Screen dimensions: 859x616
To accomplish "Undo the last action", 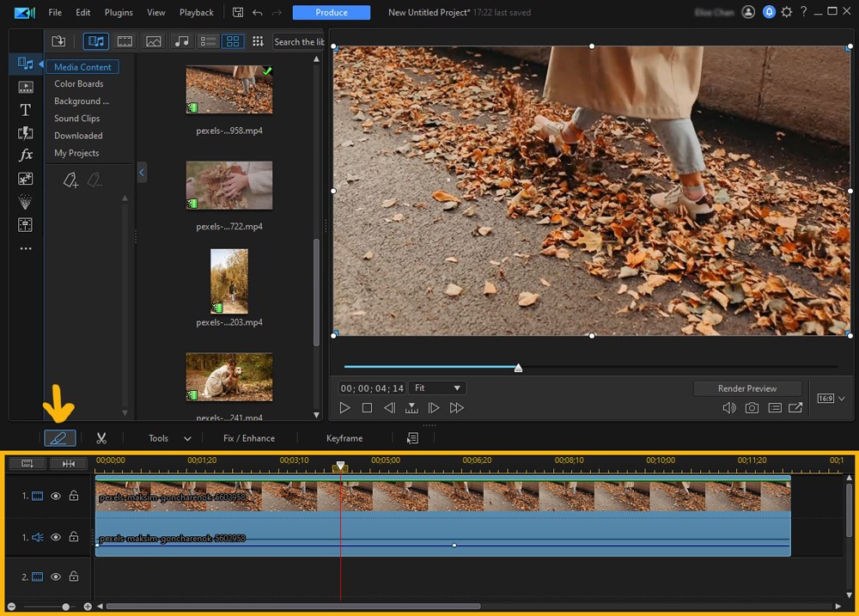I will point(258,12).
